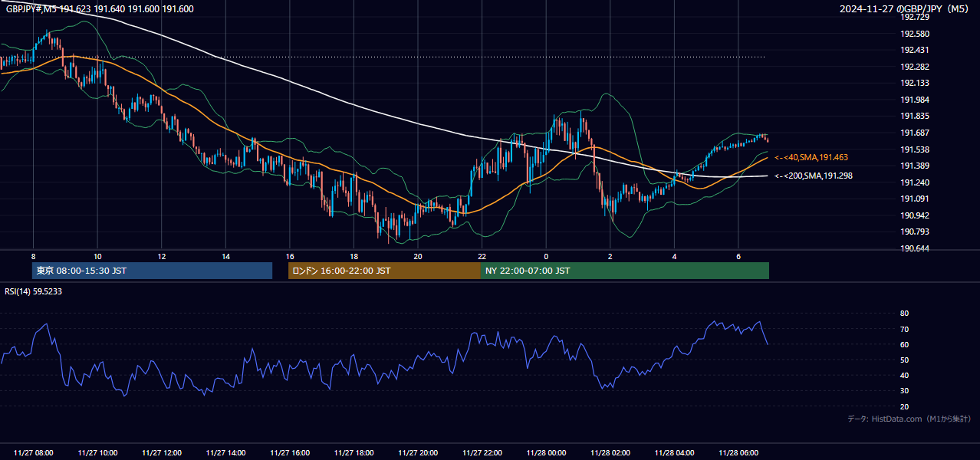Click the 11/27 14:00 bottom time label
This screenshot has height=460, width=980.
(225, 453)
